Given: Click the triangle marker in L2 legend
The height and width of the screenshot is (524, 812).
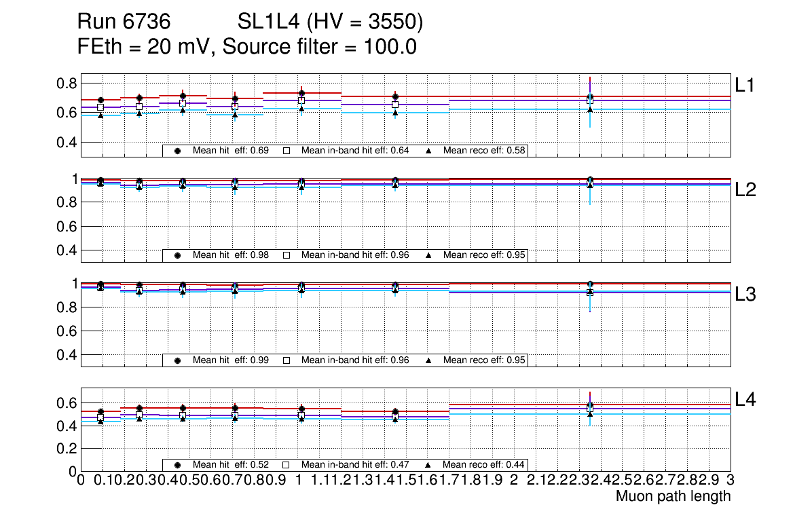Looking at the screenshot, I should [x=428, y=255].
